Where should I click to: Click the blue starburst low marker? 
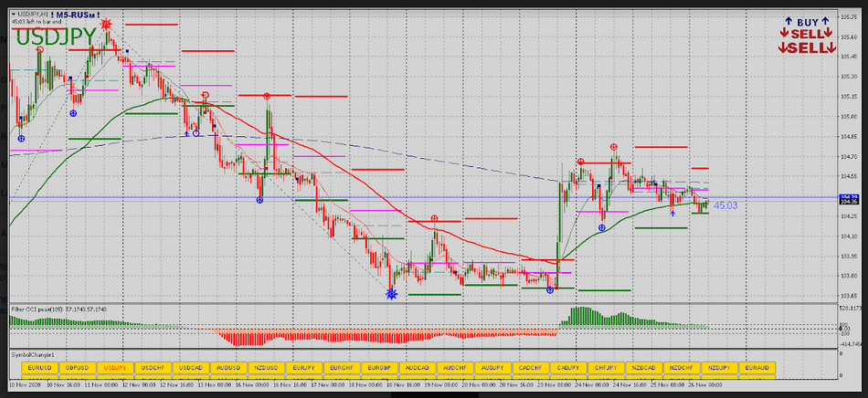(x=391, y=294)
